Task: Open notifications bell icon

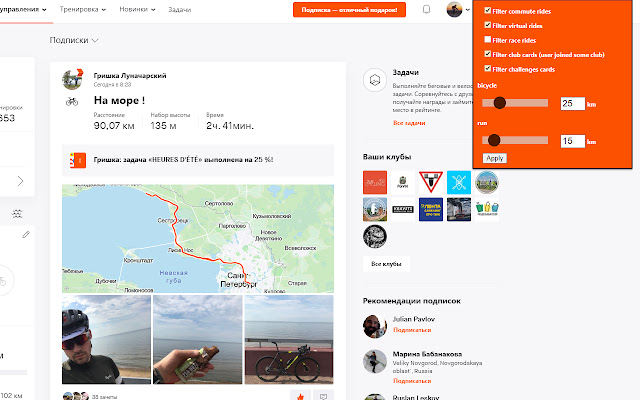Action: 426,9
